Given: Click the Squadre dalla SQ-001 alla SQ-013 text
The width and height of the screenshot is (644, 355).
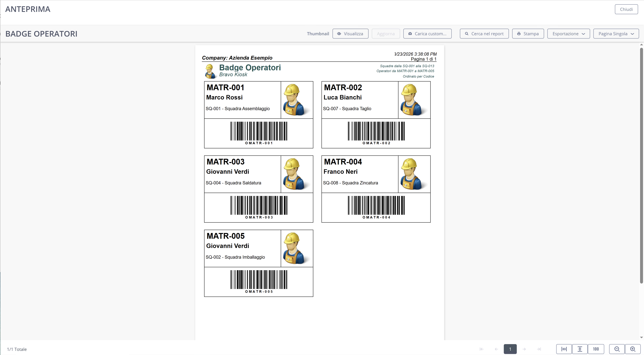Looking at the screenshot, I should coord(407,66).
